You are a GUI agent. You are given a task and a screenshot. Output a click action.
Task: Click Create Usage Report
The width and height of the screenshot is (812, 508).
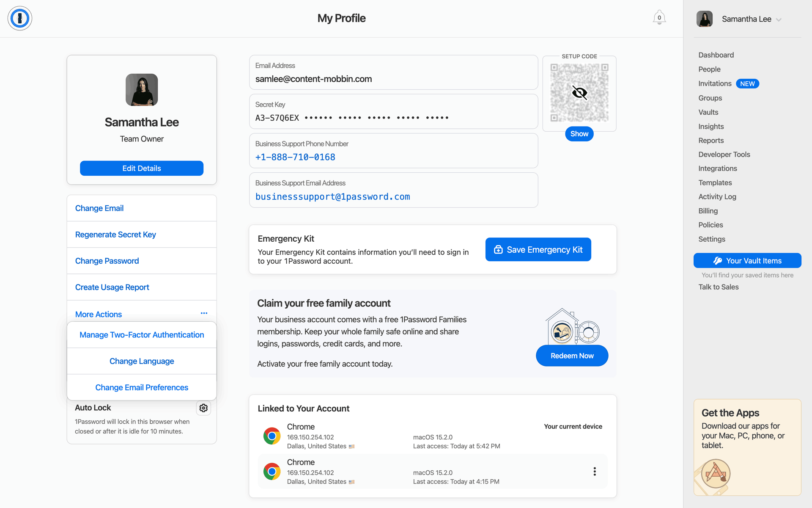(x=142, y=287)
